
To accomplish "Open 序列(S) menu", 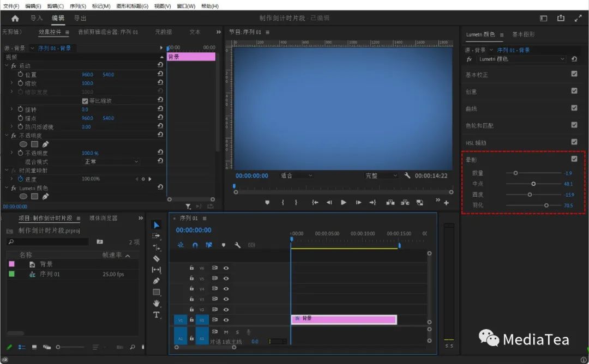I will [x=78, y=6].
